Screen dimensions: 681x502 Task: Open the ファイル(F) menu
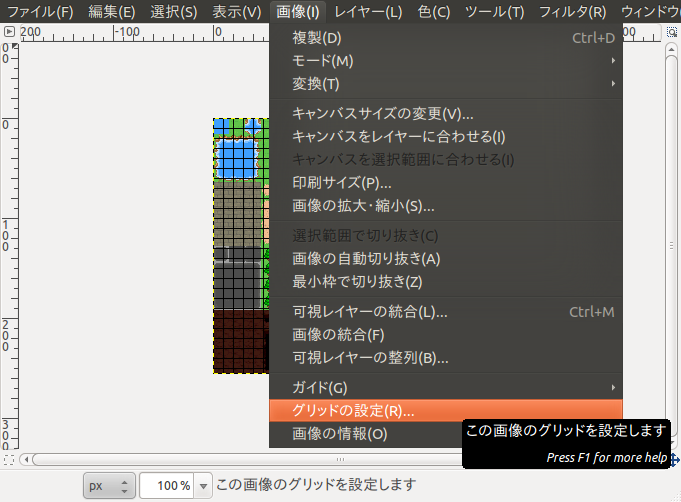point(40,12)
